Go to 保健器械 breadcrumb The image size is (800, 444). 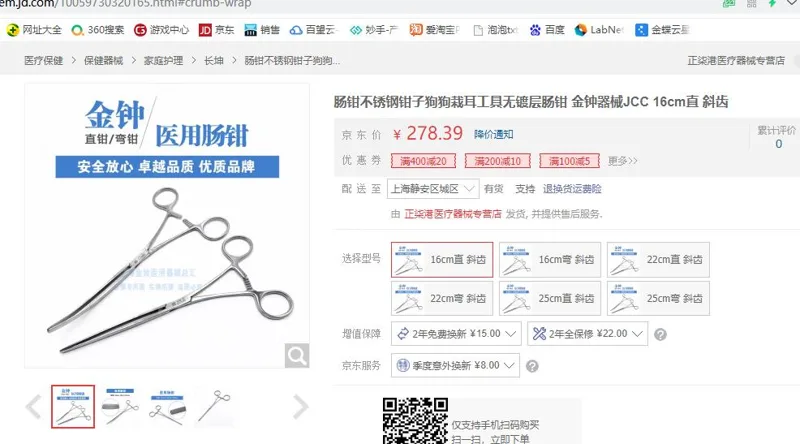104,61
